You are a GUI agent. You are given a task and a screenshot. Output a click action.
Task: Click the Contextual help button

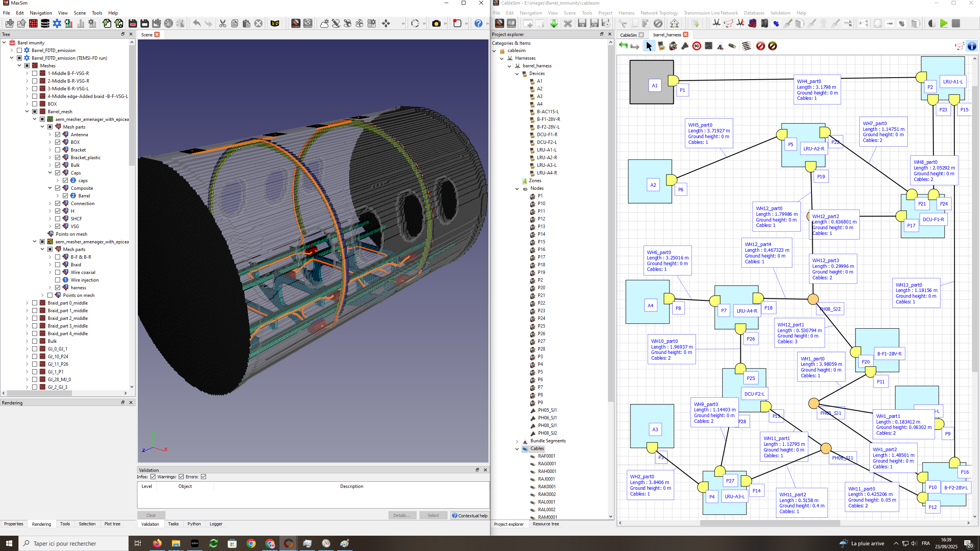[x=470, y=515]
